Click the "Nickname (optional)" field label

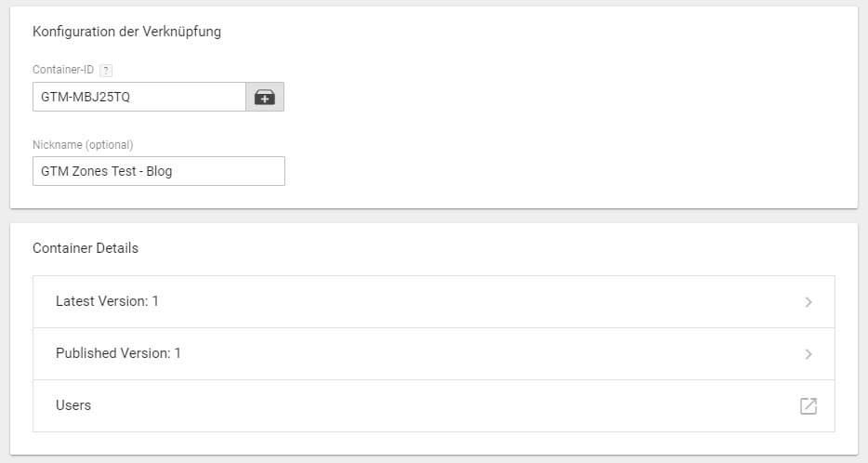click(x=83, y=144)
